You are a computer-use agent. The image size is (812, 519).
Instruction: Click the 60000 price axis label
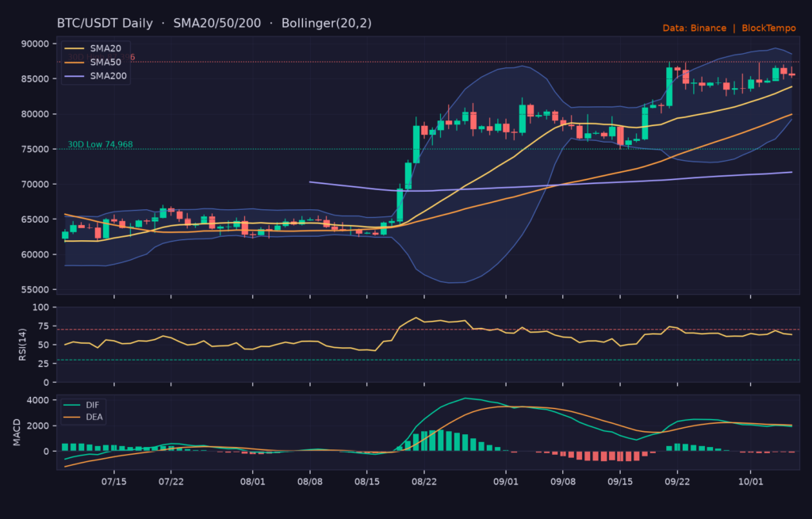[35, 254]
